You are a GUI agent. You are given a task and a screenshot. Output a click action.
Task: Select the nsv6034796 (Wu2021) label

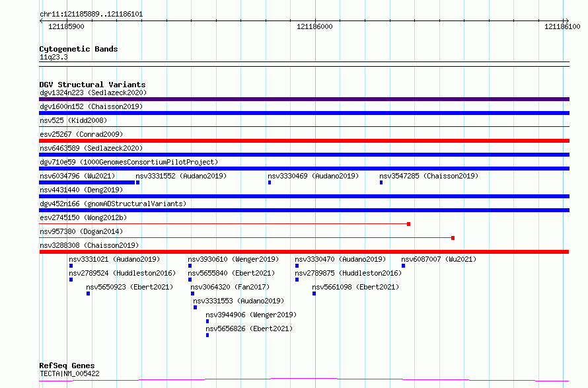click(77, 176)
